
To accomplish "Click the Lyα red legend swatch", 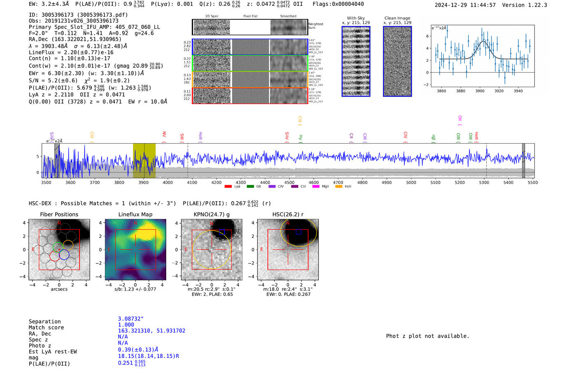I will (x=228, y=186).
